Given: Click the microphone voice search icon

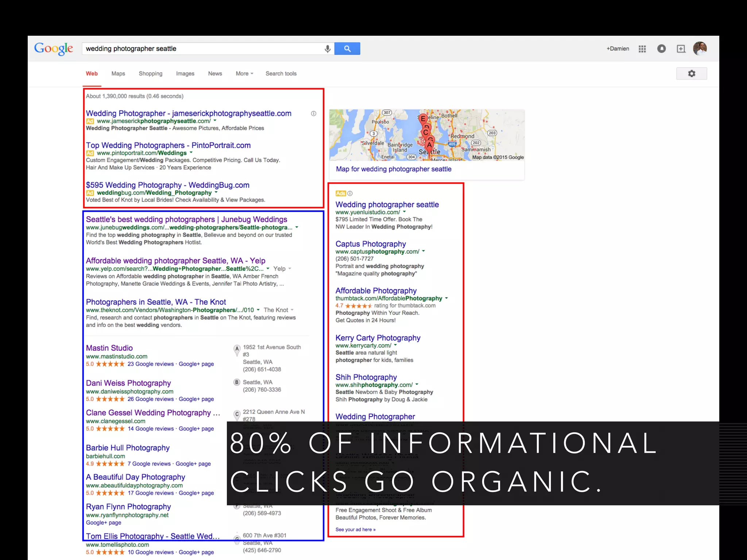Looking at the screenshot, I should (x=327, y=49).
